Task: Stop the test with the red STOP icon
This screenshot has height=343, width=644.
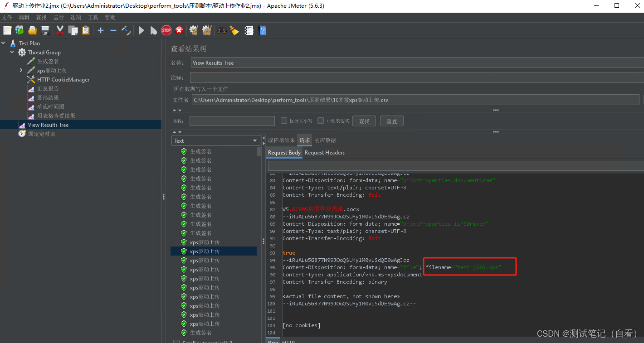Action: pyautogui.click(x=166, y=30)
